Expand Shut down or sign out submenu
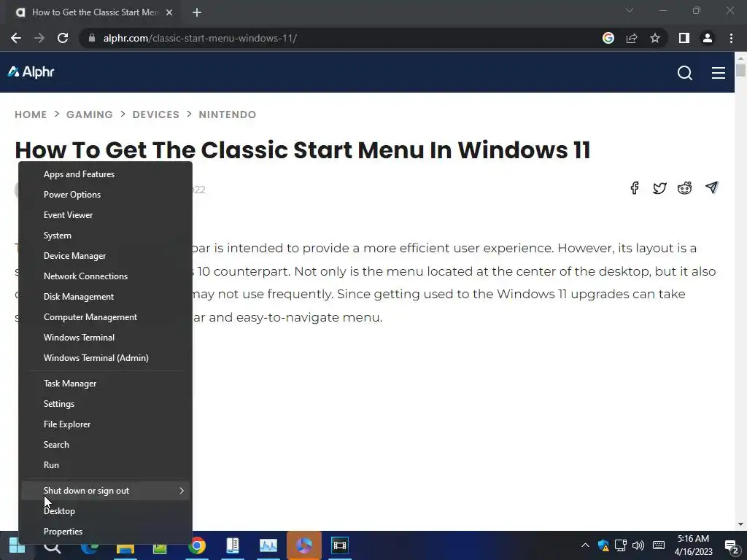 105,491
